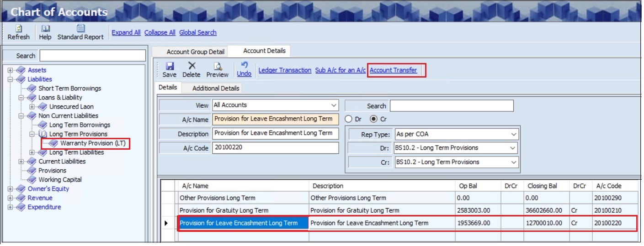644x246 pixels.
Task: Open the Preview icon
Action: [217, 66]
